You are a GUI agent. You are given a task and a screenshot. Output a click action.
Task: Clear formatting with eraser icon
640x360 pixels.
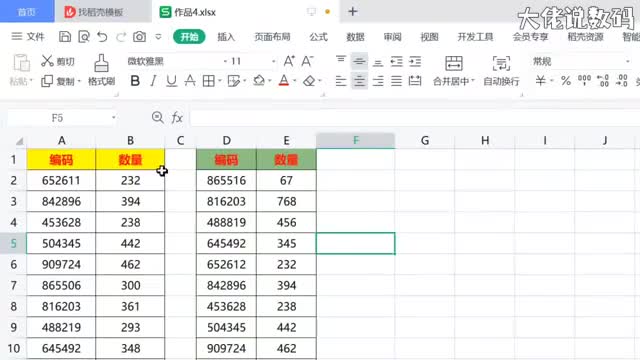point(309,81)
